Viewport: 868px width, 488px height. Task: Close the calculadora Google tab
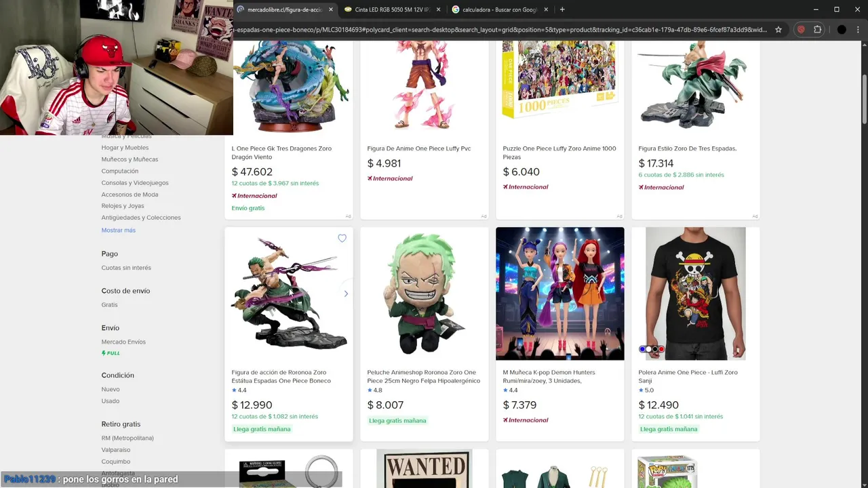pos(547,9)
